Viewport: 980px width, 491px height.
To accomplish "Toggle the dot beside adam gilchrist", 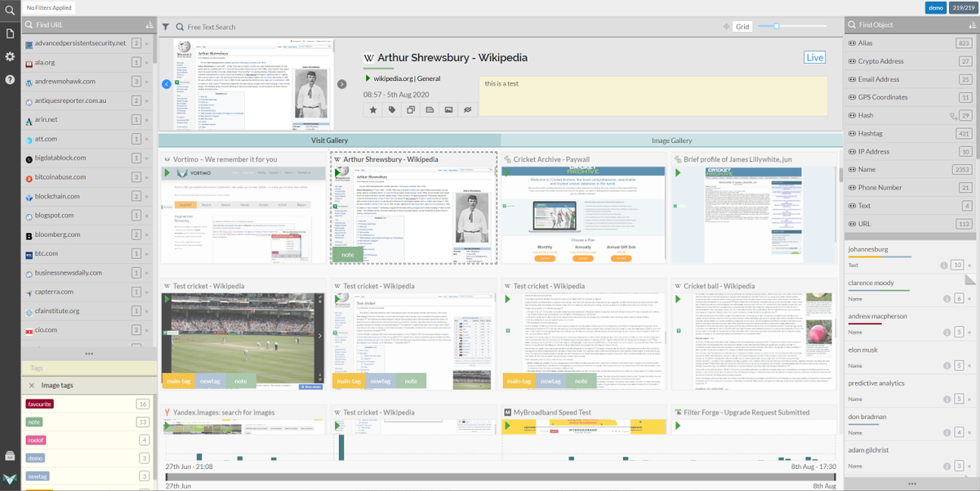I will click(x=969, y=466).
